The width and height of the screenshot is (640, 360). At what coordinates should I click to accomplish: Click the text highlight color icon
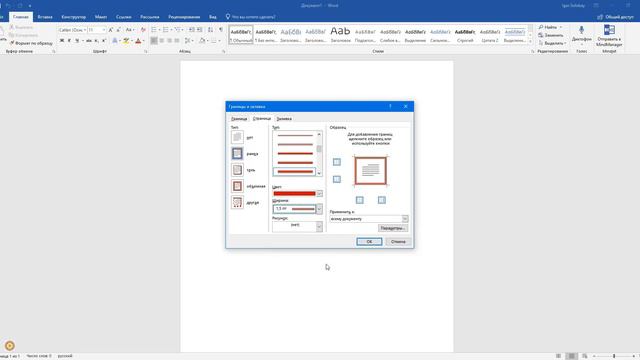[126, 41]
